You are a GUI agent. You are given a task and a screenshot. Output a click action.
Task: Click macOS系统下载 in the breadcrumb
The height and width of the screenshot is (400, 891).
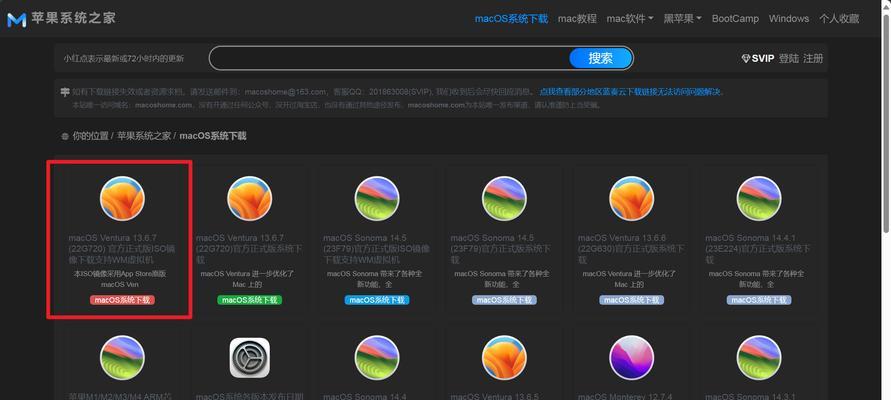(213, 136)
